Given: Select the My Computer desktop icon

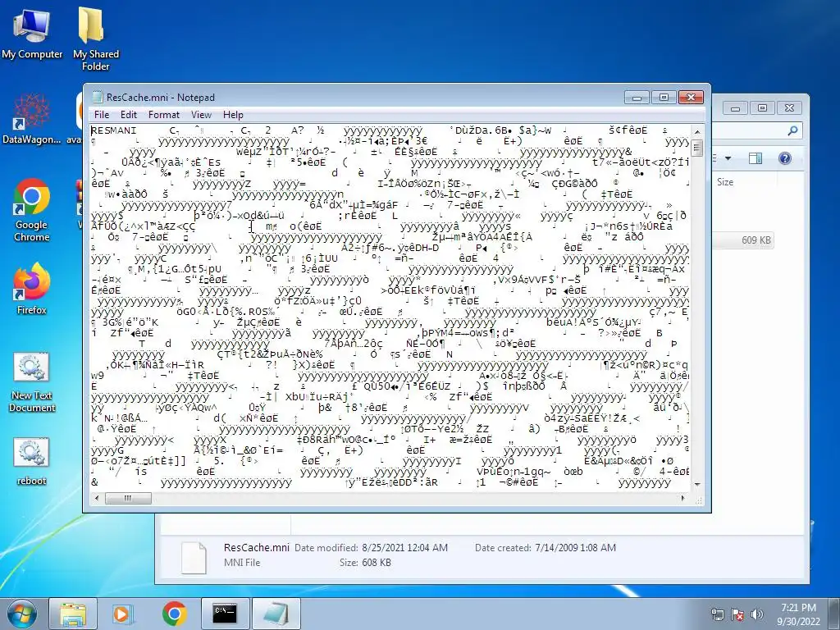Looking at the screenshot, I should (32, 33).
